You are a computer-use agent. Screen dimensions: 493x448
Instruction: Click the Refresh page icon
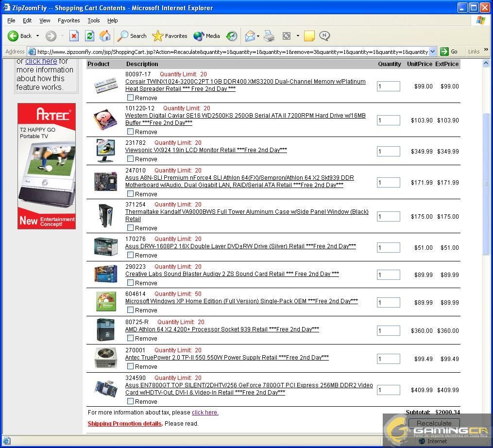coord(89,36)
